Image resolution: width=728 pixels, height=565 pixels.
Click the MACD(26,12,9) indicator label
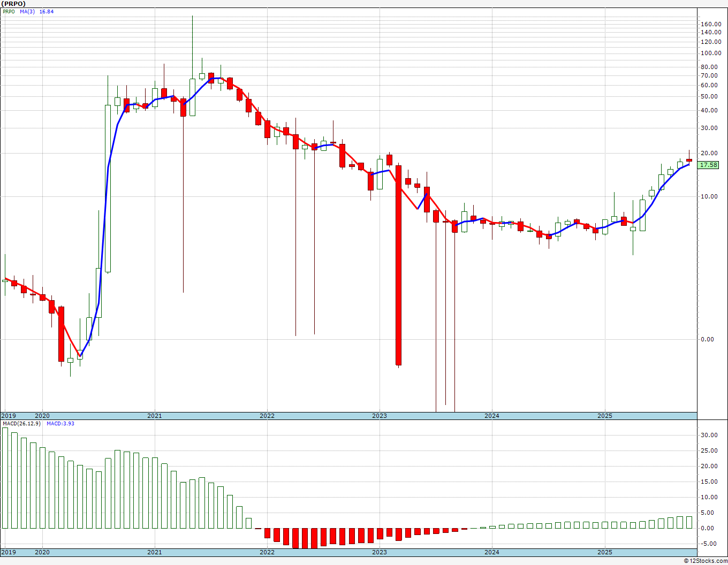pos(21,424)
